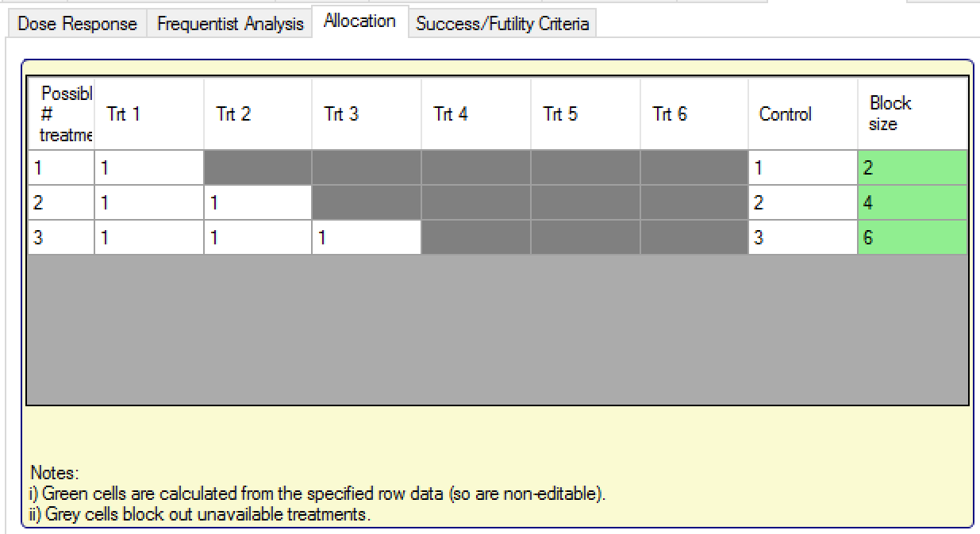
Task: Click the green Block size cell showing 4
Action: 912,203
